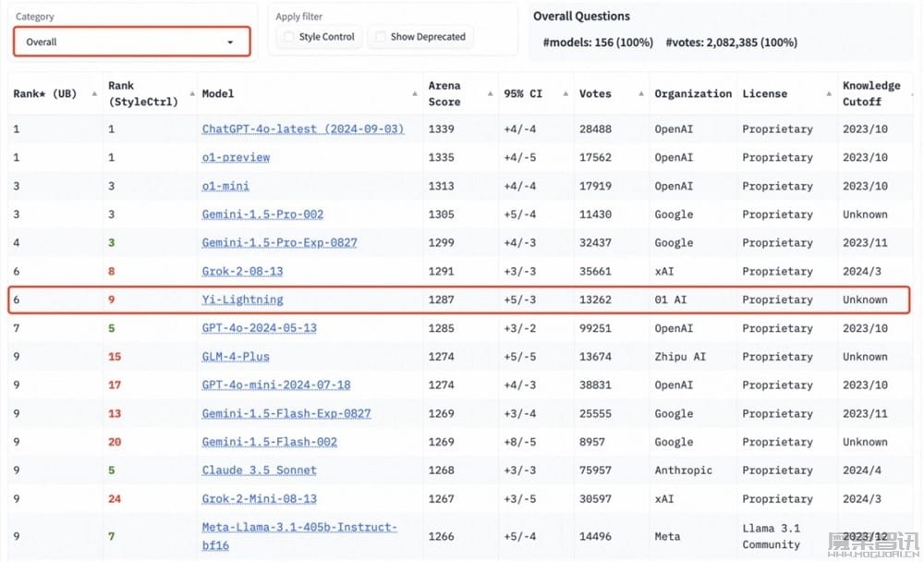Click the Meta organization cell
Viewport: 924px width, 562px height.
pos(667,536)
